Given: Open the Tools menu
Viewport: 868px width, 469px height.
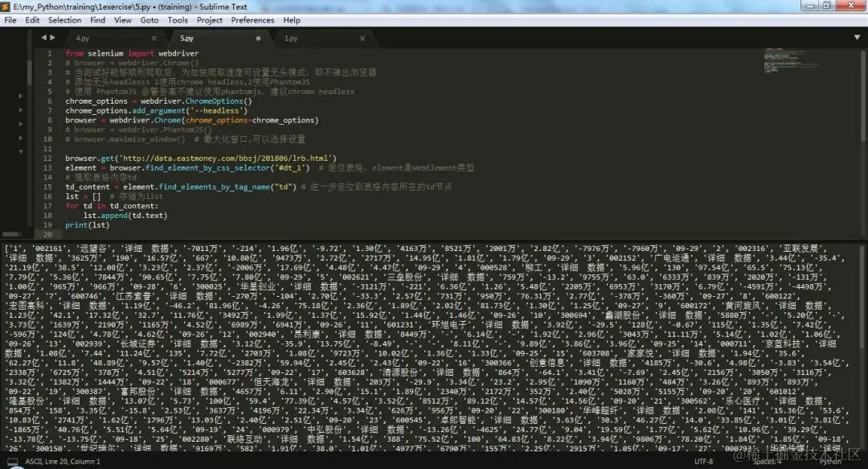Looking at the screenshot, I should click(x=178, y=20).
